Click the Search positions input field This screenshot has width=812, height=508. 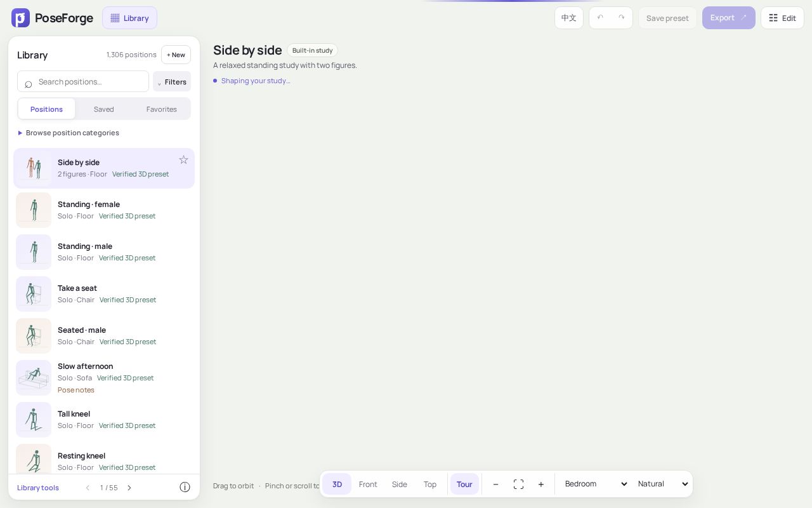(83, 81)
